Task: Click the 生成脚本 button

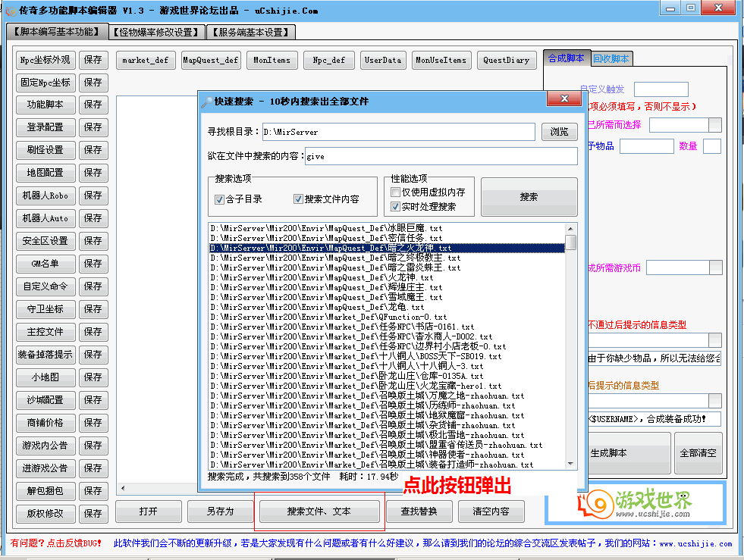Action: [608, 453]
